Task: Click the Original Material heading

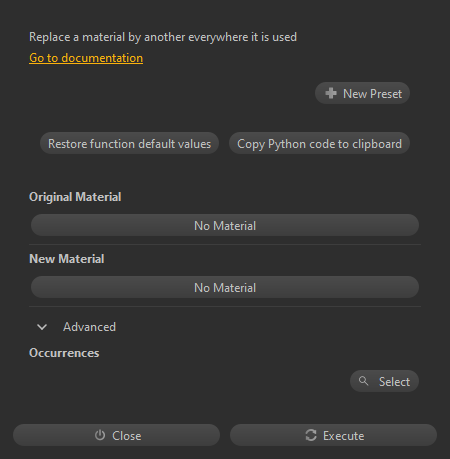Action: [x=75, y=197]
